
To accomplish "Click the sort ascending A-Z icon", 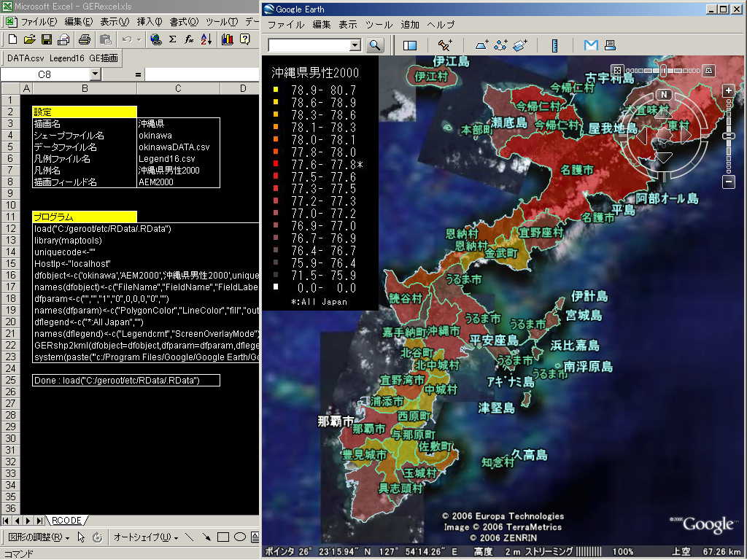I will point(206,39).
